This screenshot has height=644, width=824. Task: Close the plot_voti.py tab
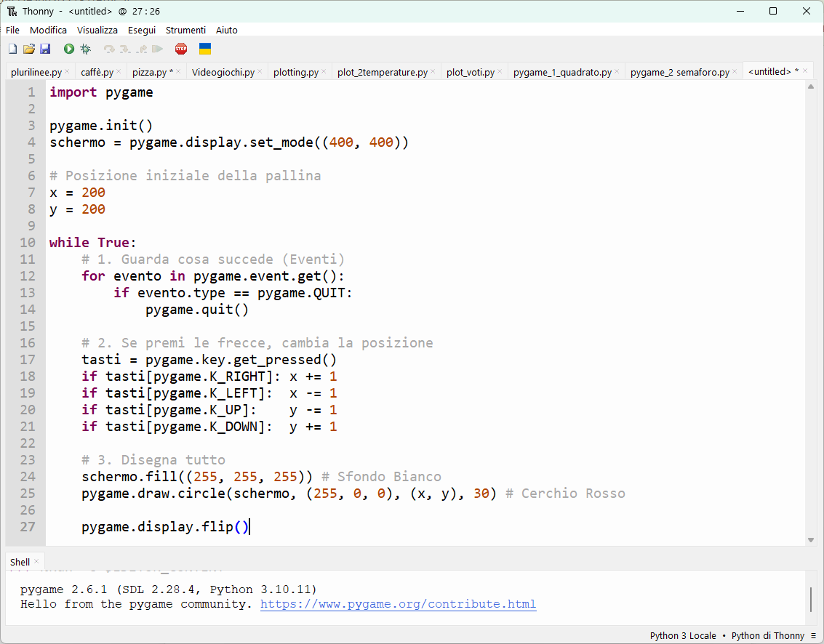point(500,71)
